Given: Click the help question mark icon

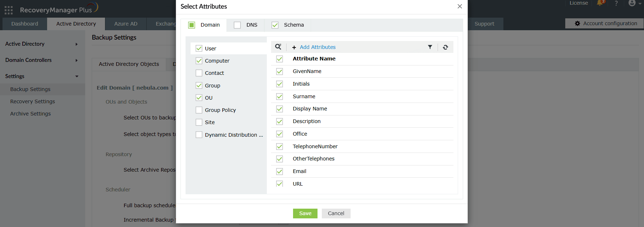Looking at the screenshot, I should 616,3.
